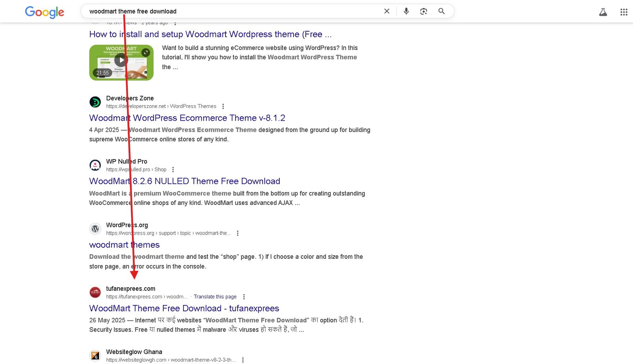
Task: Open 'WoodMart 8.2.6 NULLED Theme Free Download' link
Action: coord(185,181)
